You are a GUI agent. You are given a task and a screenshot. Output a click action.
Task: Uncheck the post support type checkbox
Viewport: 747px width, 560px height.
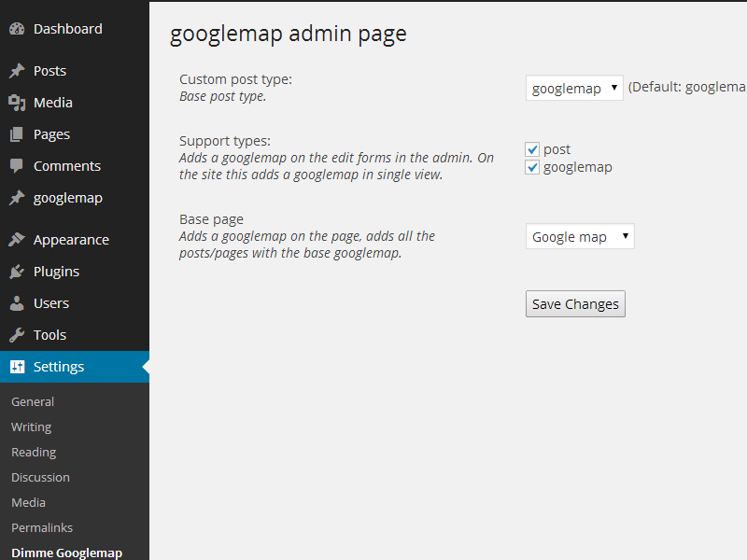click(532, 149)
